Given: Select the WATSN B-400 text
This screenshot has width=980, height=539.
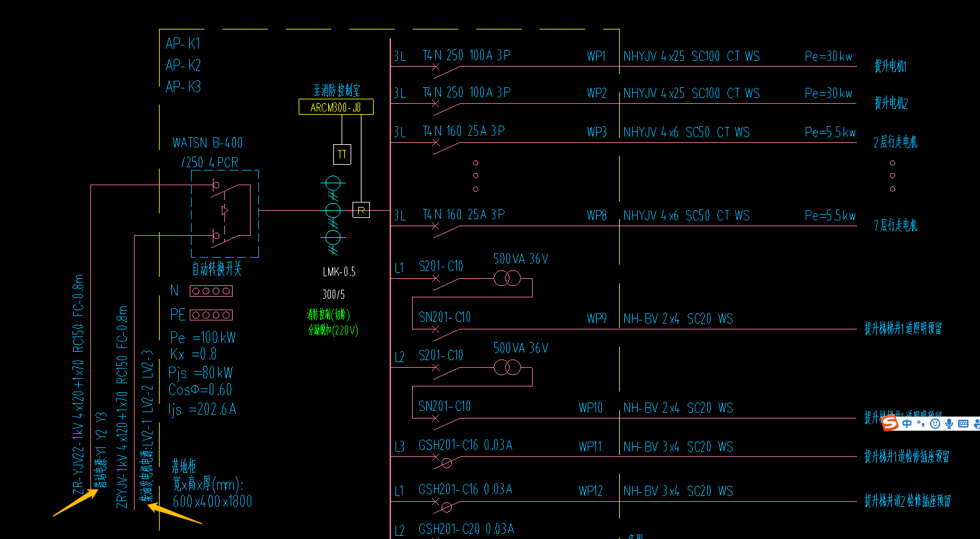Looking at the screenshot, I should tap(208, 143).
